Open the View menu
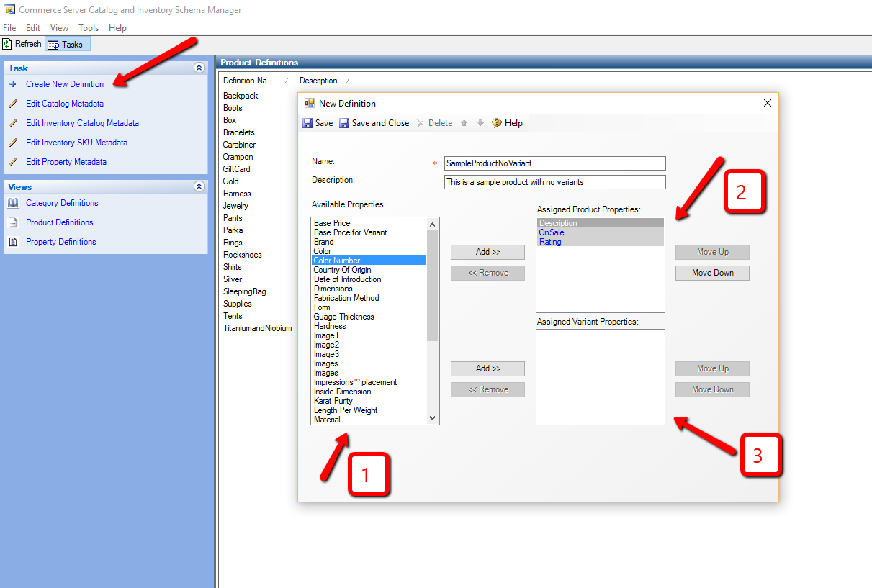 [x=60, y=28]
